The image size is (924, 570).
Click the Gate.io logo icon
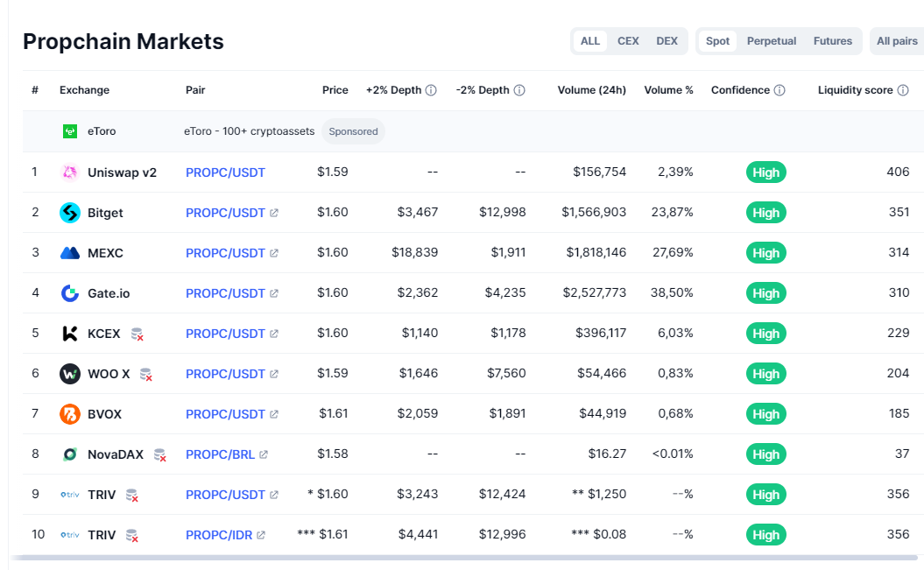[x=69, y=293]
